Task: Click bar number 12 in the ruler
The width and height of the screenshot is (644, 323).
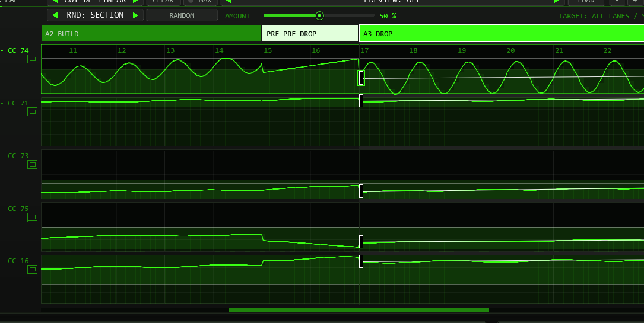Action: pyautogui.click(x=122, y=50)
